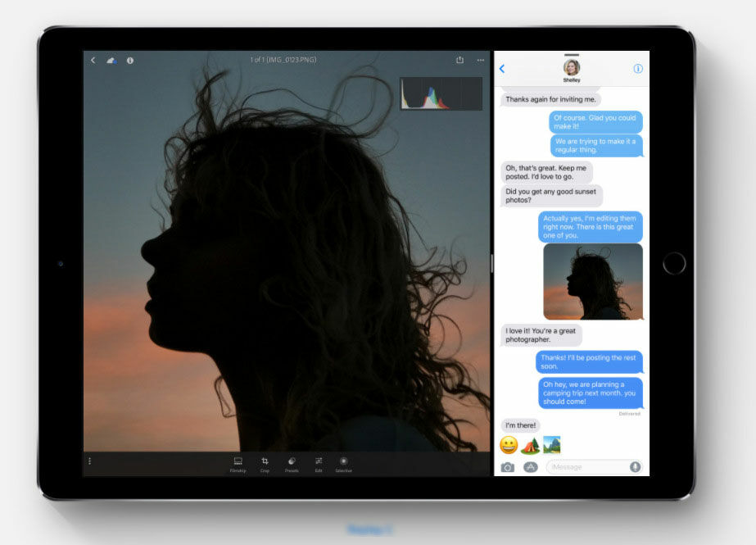Image resolution: width=756 pixels, height=545 pixels.
Task: Select the Selective edit tool
Action: [x=343, y=465]
